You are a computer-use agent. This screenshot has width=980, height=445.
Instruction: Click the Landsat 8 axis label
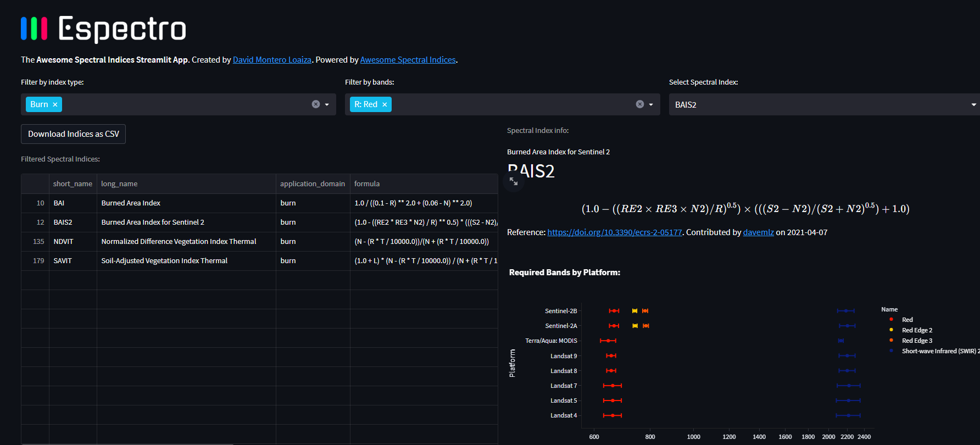(x=564, y=371)
